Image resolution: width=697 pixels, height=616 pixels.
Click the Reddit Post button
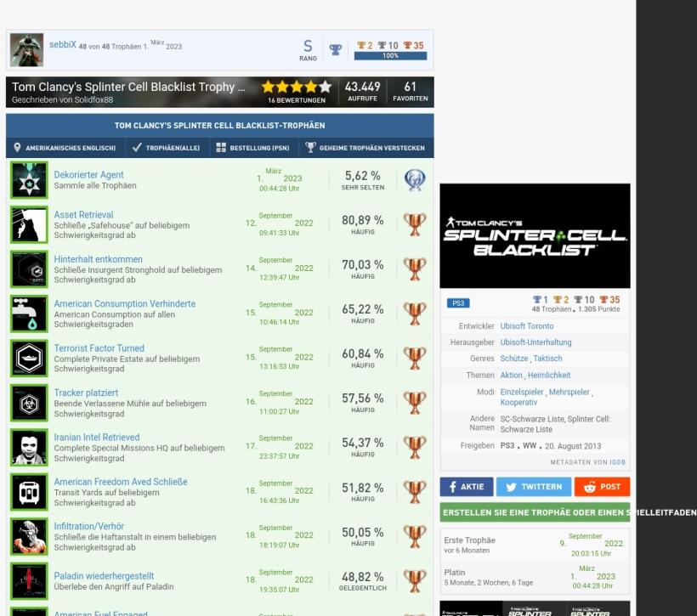coord(602,487)
